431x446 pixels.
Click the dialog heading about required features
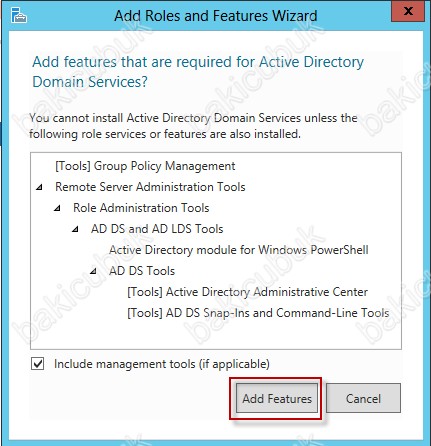(198, 72)
